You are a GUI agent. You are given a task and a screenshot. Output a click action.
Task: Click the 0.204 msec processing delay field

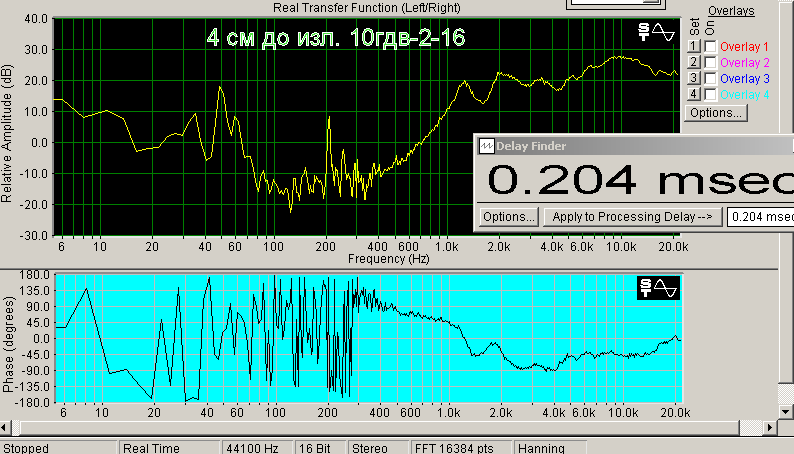(x=760, y=217)
